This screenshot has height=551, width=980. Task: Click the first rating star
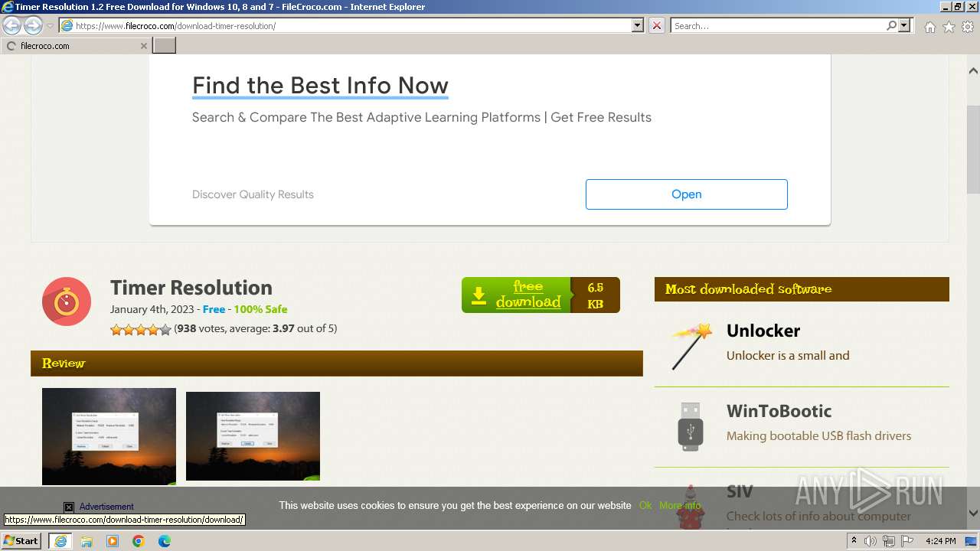pos(116,330)
